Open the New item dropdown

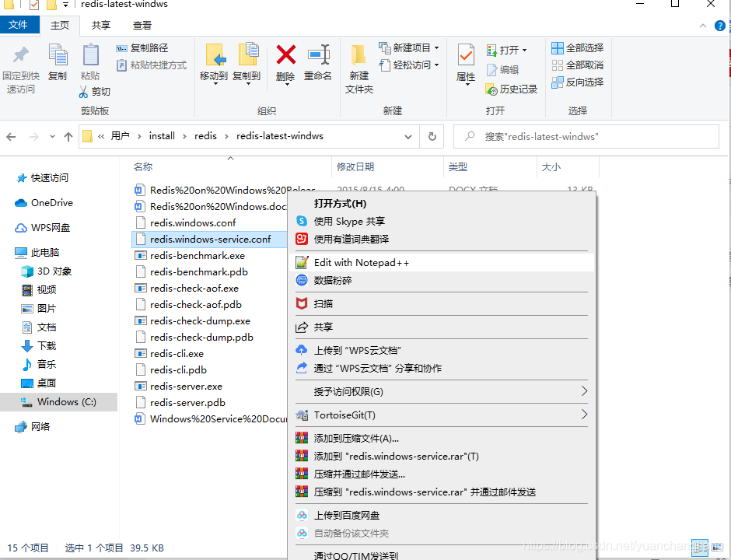pyautogui.click(x=409, y=48)
